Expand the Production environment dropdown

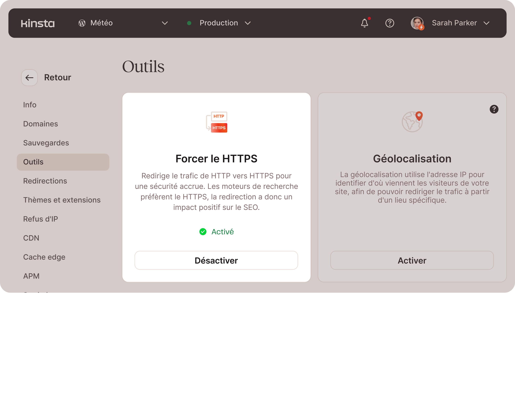point(247,23)
